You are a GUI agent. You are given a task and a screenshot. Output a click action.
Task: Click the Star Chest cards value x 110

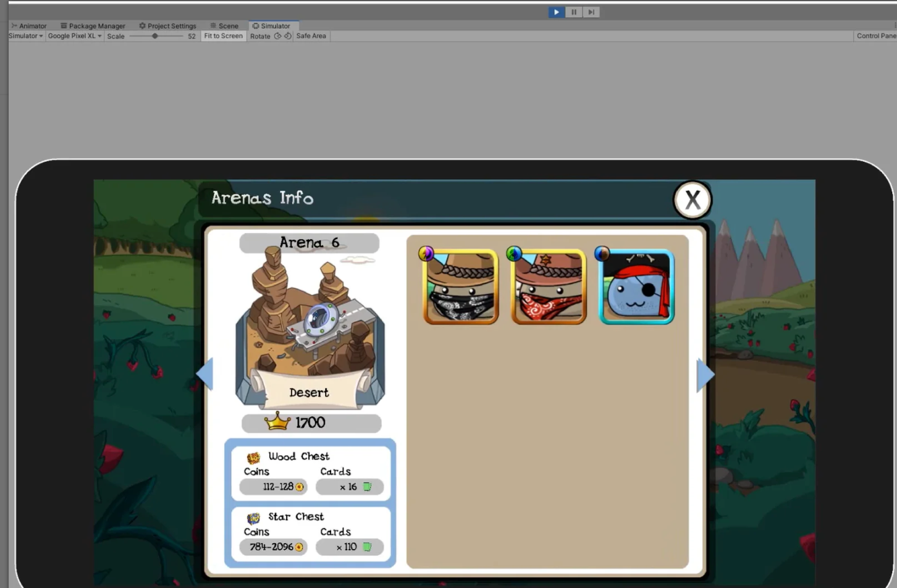(x=347, y=547)
